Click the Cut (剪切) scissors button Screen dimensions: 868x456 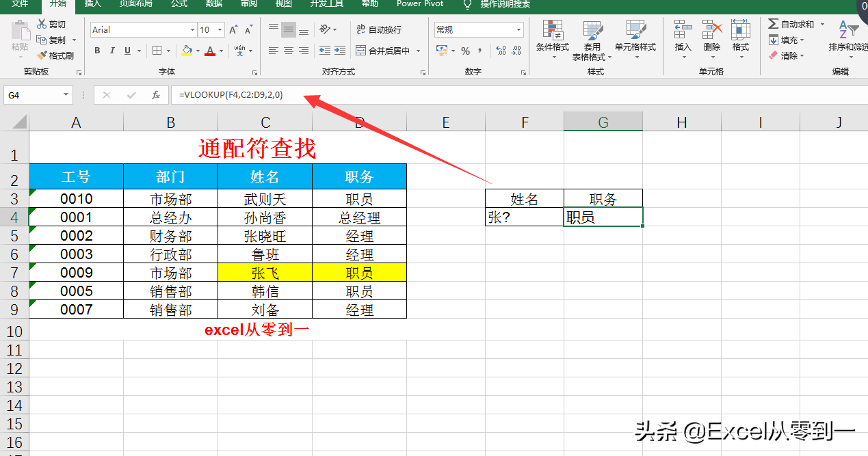coord(51,25)
